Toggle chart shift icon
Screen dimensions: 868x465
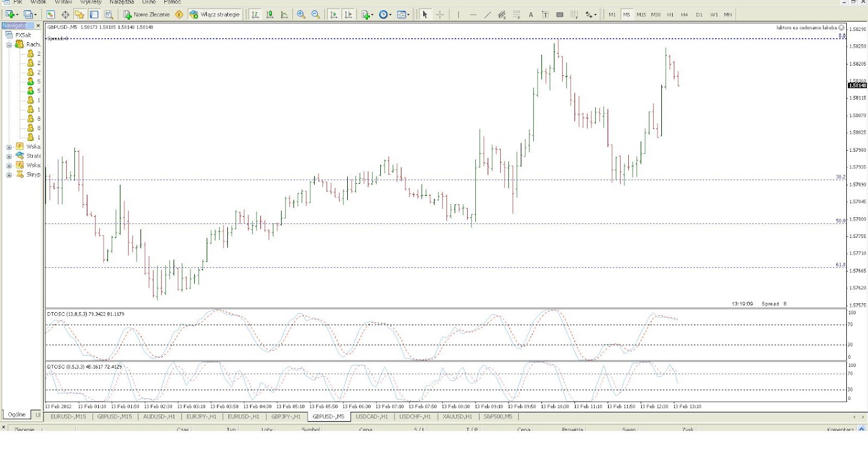348,15
